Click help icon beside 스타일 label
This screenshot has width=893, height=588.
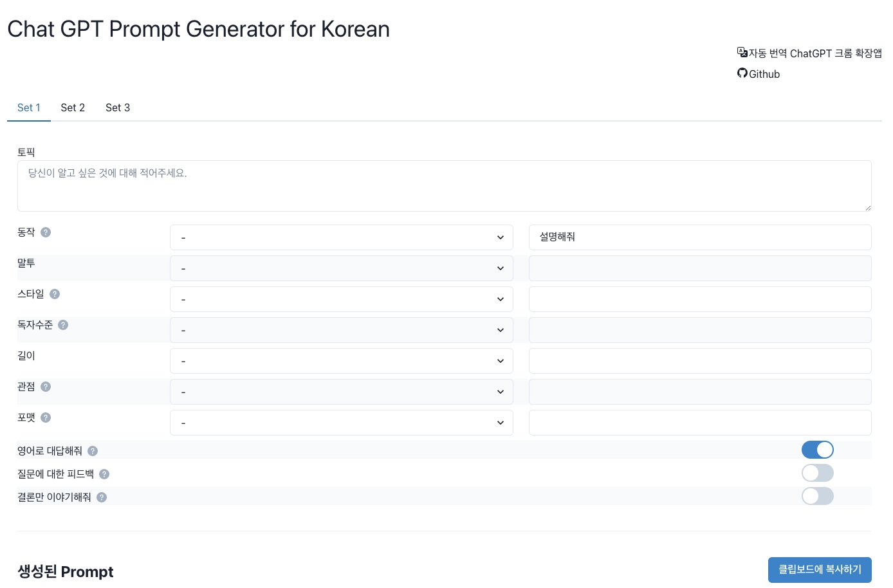click(x=55, y=294)
